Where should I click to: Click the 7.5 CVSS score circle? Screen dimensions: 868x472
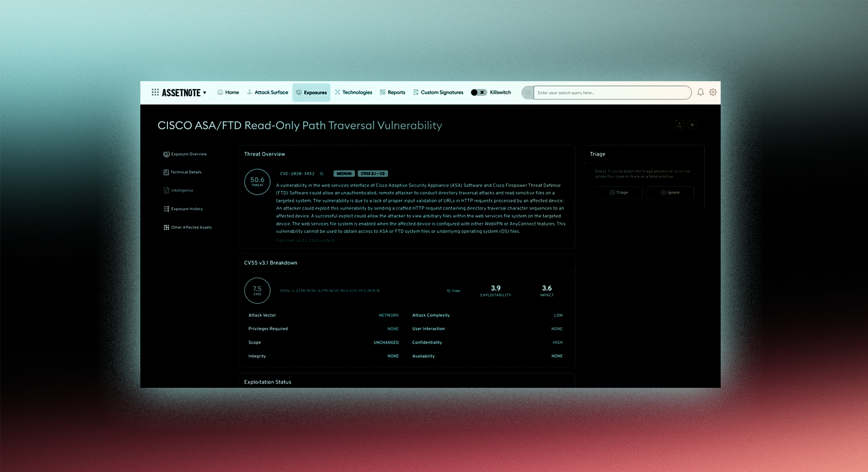pos(257,290)
